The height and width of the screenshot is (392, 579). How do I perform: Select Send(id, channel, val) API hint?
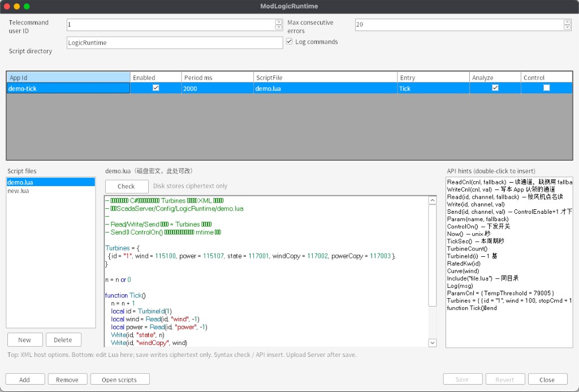[509, 212]
